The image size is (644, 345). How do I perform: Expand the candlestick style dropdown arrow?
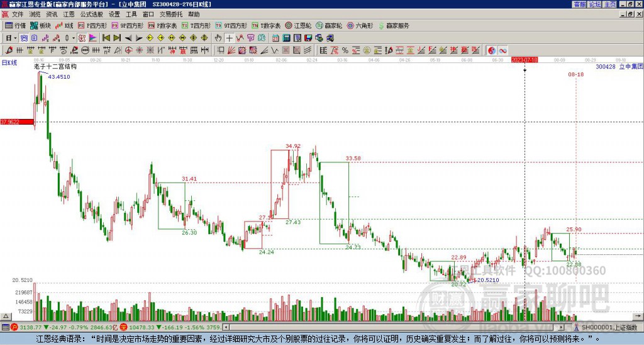[x=74, y=38]
